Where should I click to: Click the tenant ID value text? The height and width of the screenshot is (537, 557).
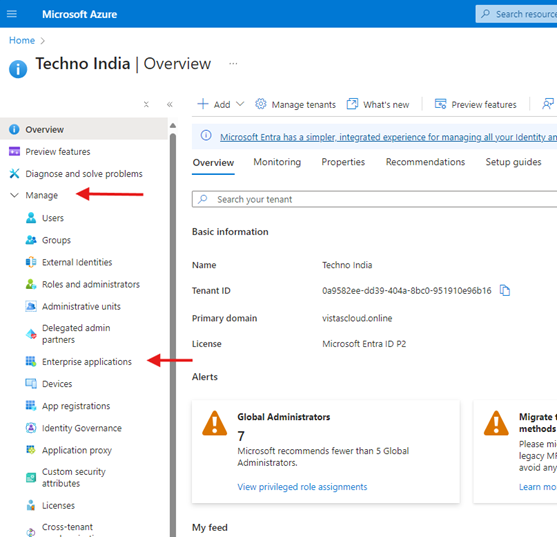pos(407,291)
